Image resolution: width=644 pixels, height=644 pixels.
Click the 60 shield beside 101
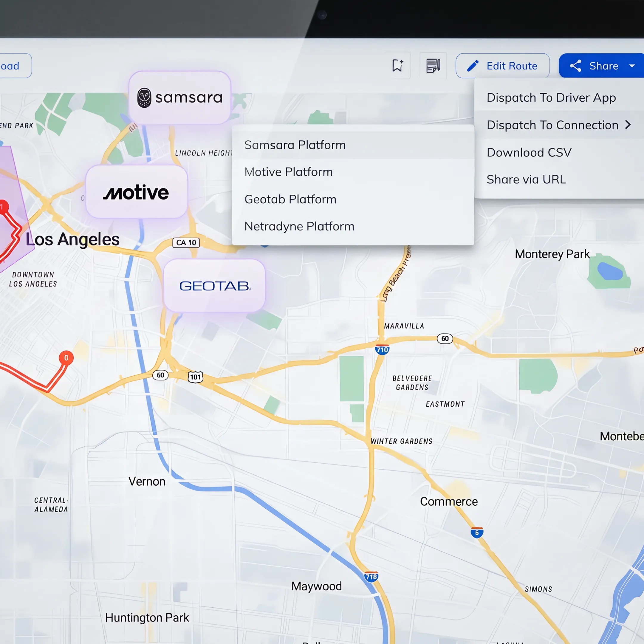click(160, 375)
